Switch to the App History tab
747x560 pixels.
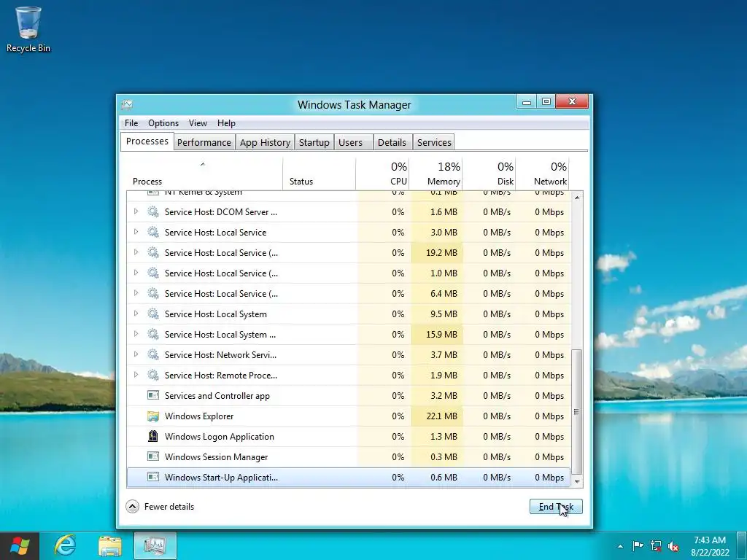coord(265,142)
